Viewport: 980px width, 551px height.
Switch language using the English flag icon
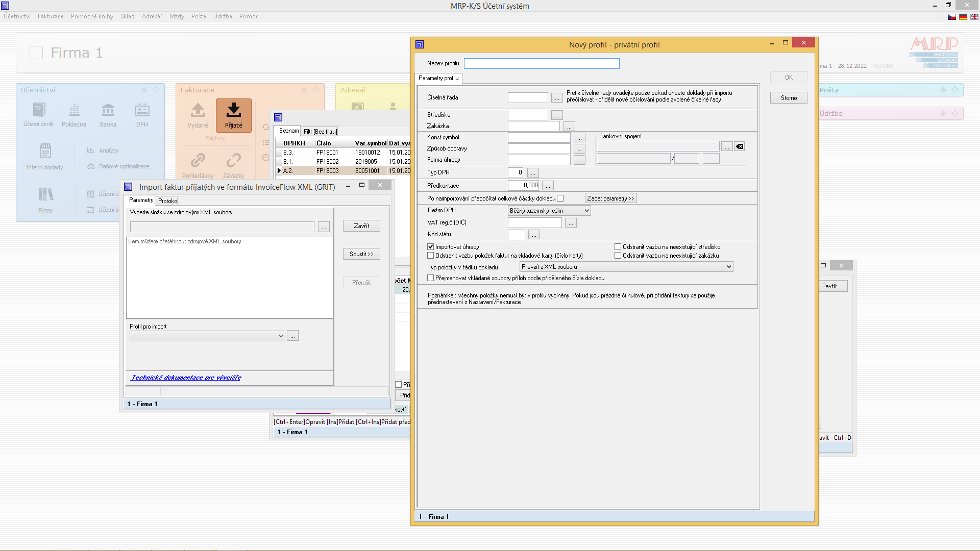click(974, 17)
